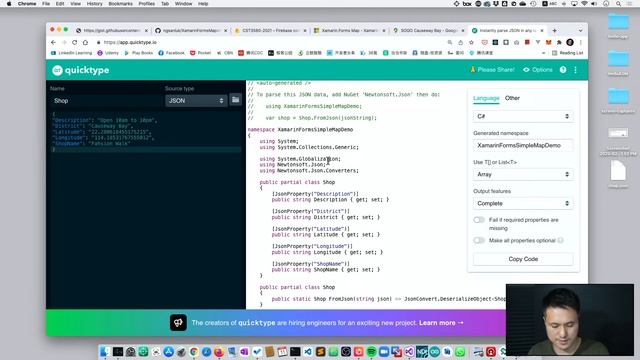Open Finder from the Dock
This screenshot has width=640, height=360.
point(105,351)
